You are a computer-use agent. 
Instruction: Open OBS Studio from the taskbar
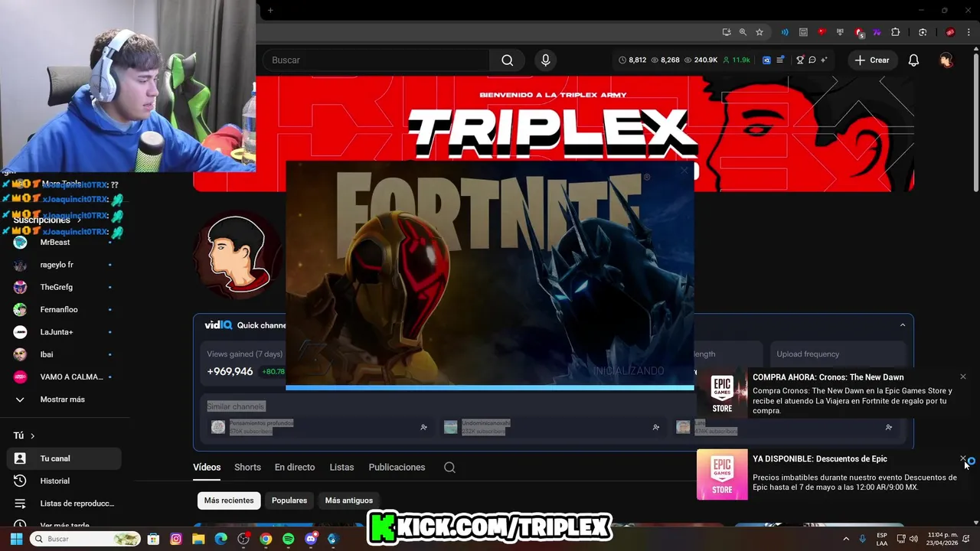pos(243,539)
